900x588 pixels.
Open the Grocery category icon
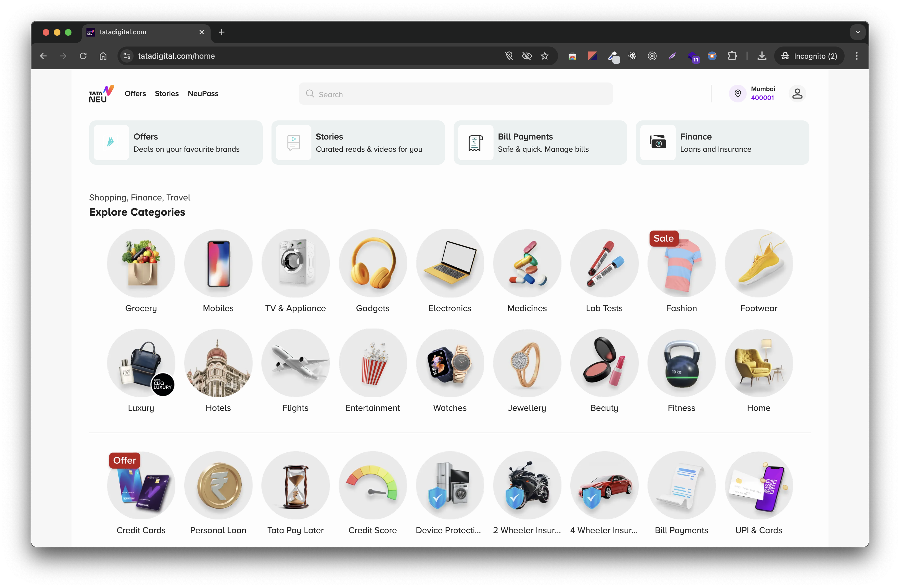click(141, 263)
